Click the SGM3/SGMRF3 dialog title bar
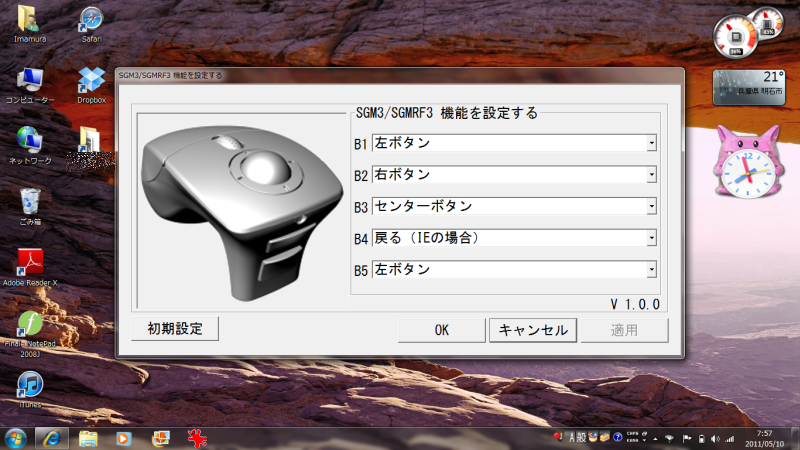This screenshot has width=800, height=450. (x=399, y=76)
